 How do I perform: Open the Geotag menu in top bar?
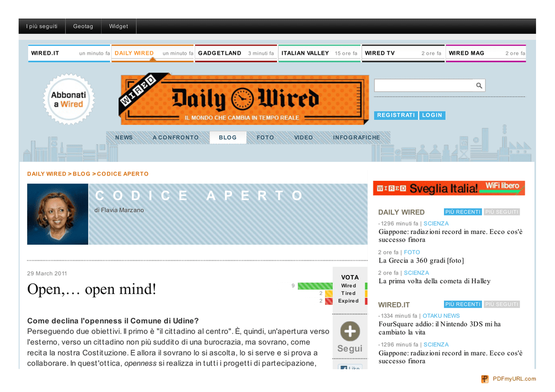point(83,26)
